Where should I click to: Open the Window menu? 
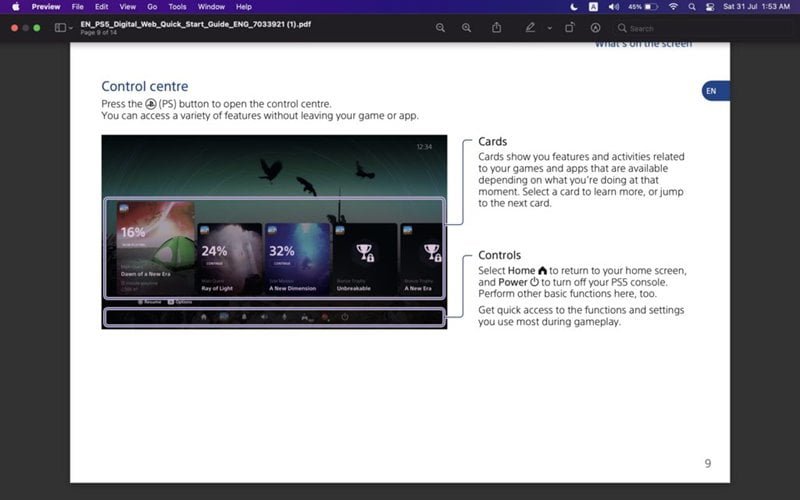211,7
